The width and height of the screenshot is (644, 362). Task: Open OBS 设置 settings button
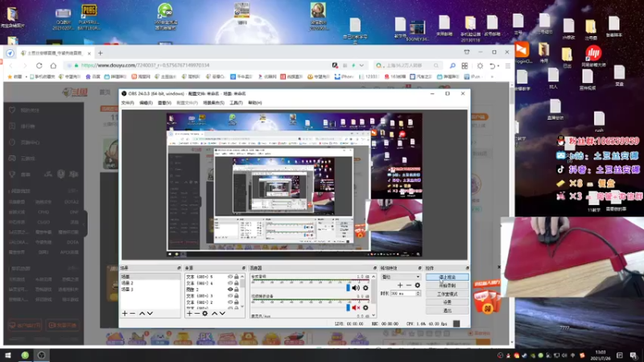(x=447, y=302)
